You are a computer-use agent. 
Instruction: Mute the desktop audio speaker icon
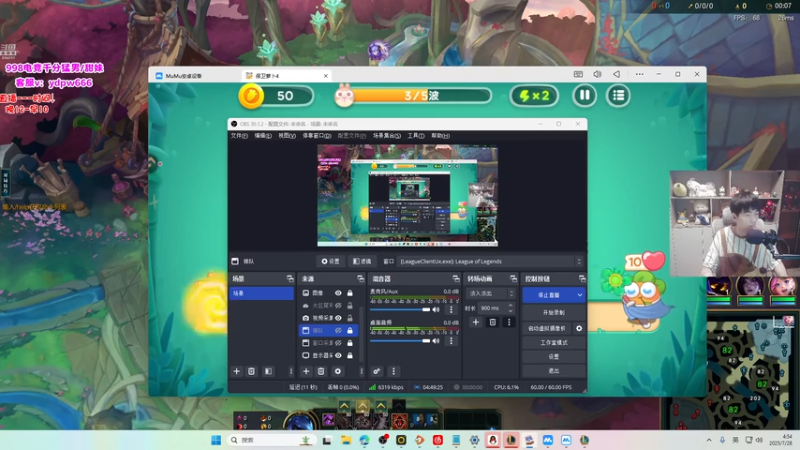(x=436, y=341)
